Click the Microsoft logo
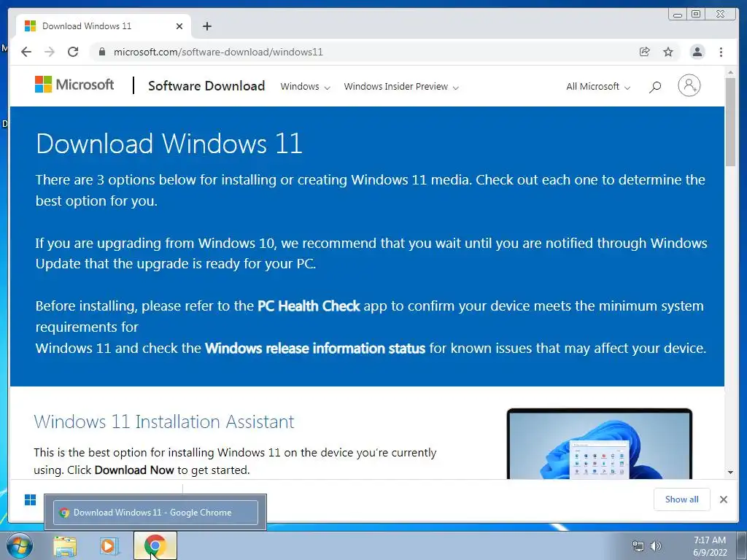The image size is (747, 560). pos(74,85)
